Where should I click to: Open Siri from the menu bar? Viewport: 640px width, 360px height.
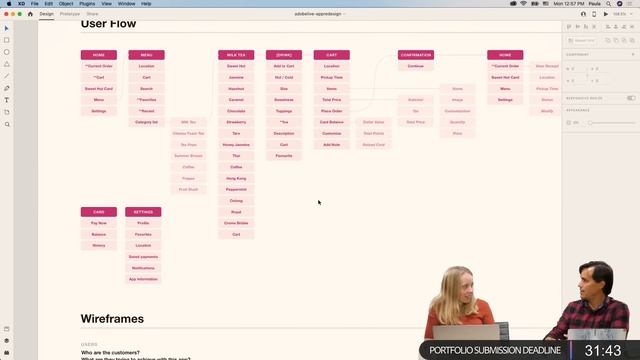pyautogui.click(x=619, y=4)
